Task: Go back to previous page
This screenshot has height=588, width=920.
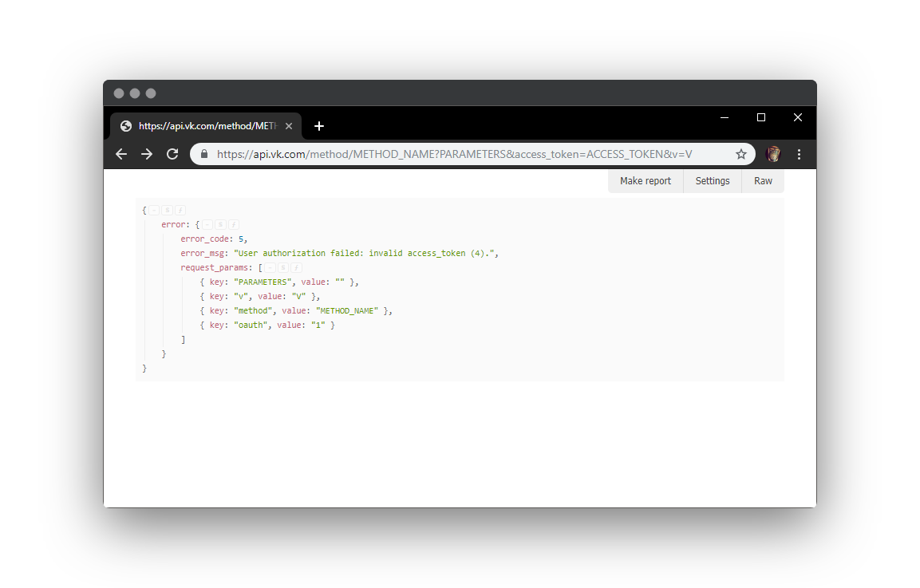Action: tap(121, 154)
